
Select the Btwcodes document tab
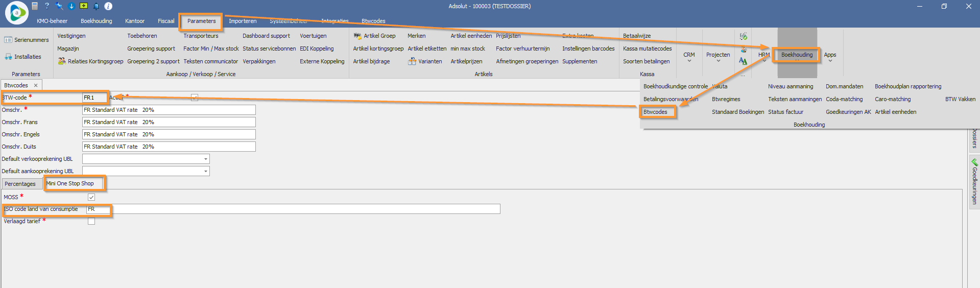coord(16,85)
